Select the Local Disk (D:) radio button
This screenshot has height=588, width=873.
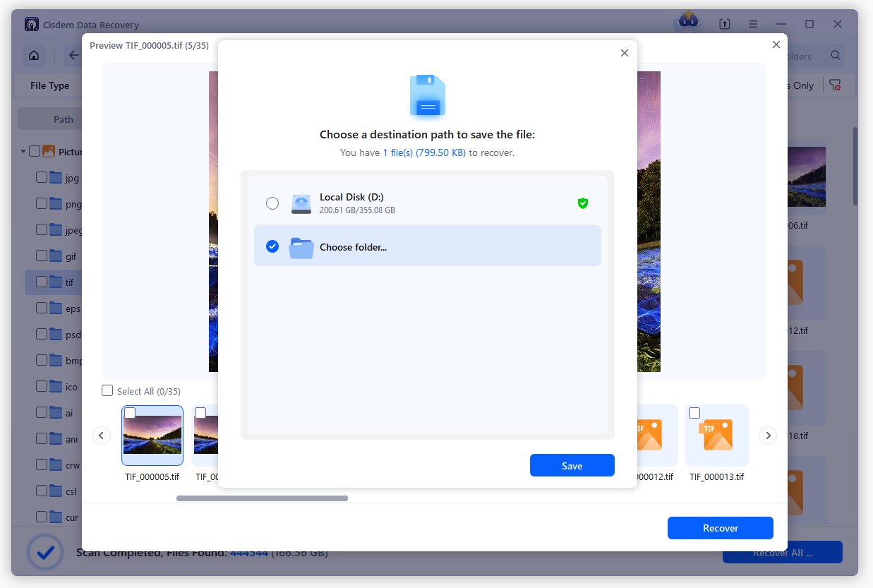[x=272, y=203]
